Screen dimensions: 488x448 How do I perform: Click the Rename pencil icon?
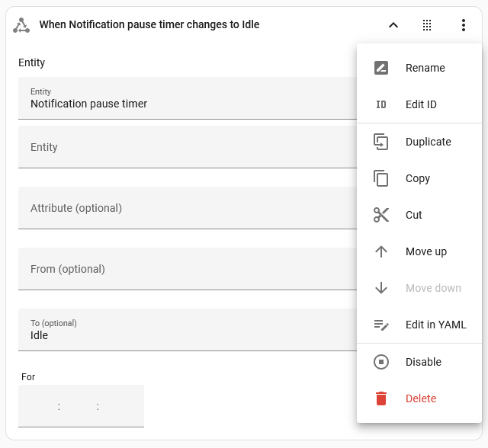(381, 68)
